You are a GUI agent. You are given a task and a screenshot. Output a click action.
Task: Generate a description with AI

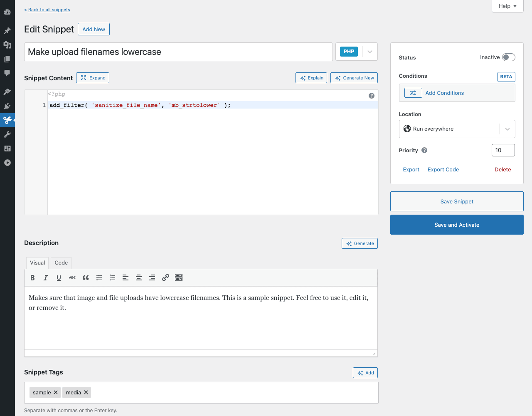pyautogui.click(x=360, y=243)
